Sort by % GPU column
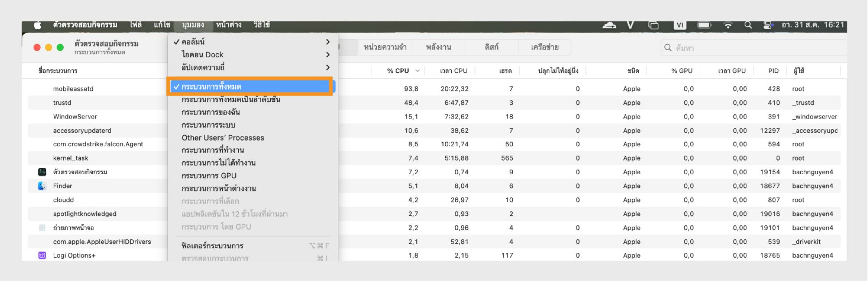This screenshot has width=868, height=281. point(682,71)
